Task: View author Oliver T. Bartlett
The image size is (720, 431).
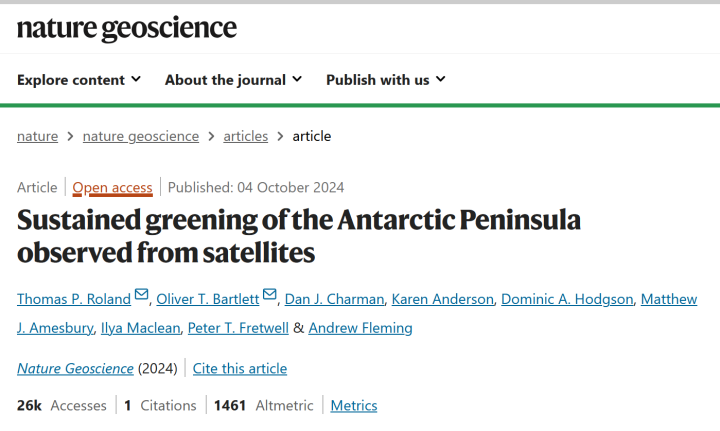Action: click(x=206, y=299)
